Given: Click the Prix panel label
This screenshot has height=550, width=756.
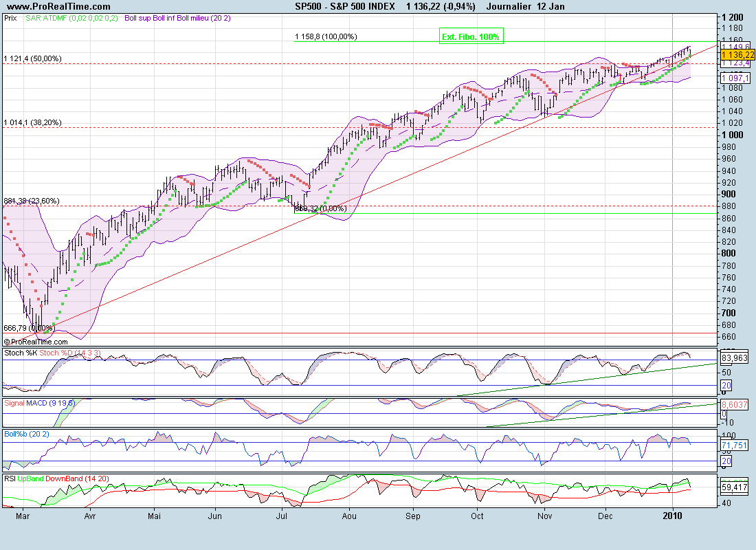Looking at the screenshot, I should tap(10, 19).
